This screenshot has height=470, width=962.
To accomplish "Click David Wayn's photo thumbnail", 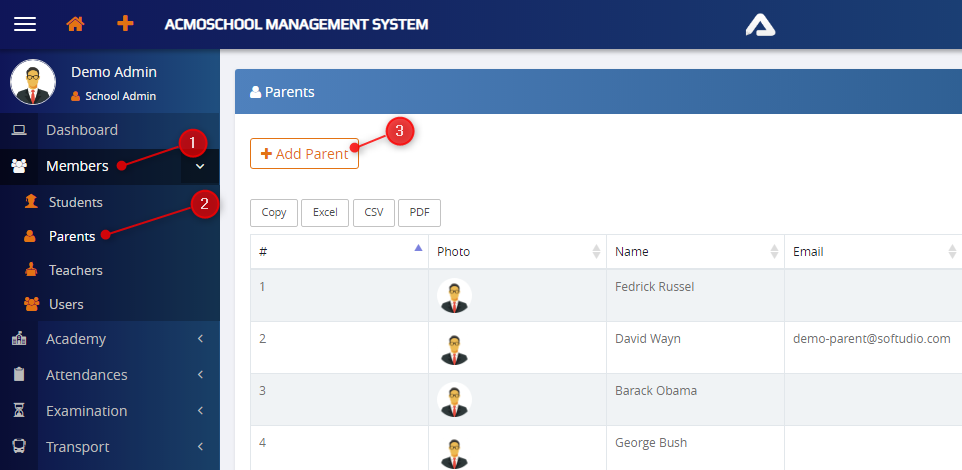I will click(x=454, y=348).
